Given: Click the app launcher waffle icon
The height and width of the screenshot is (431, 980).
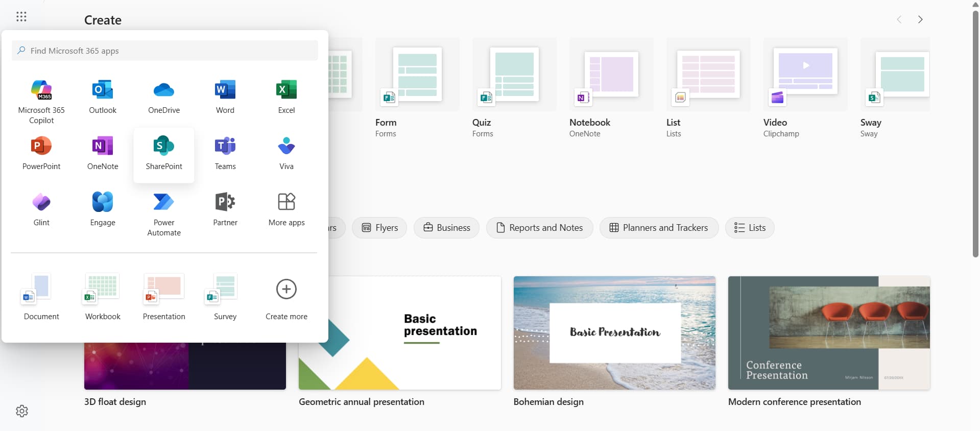Looking at the screenshot, I should pos(21,17).
